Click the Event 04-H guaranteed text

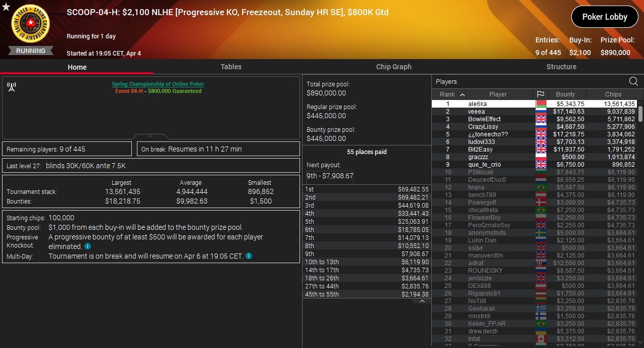click(158, 91)
